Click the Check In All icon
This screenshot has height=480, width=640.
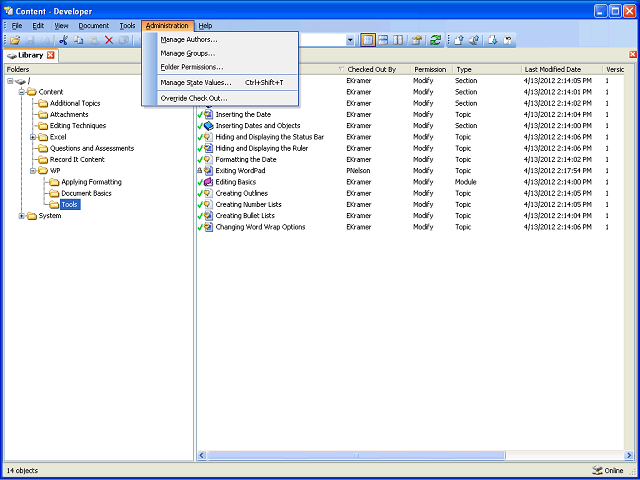coord(474,40)
